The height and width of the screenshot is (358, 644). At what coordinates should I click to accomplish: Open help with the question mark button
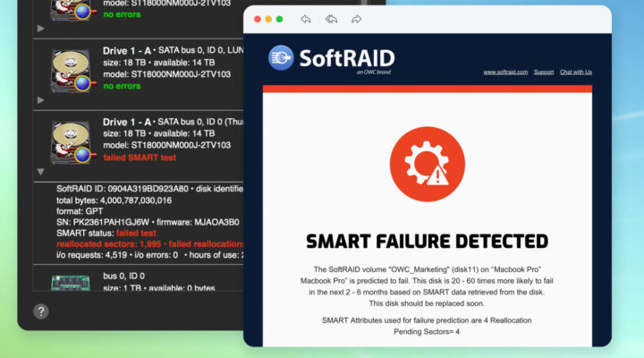coord(41,311)
